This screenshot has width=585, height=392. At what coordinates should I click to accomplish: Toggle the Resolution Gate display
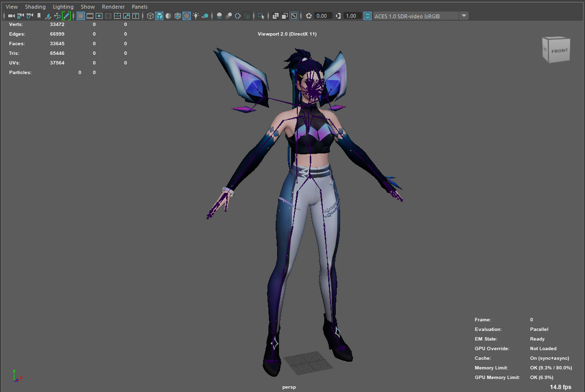[x=99, y=16]
